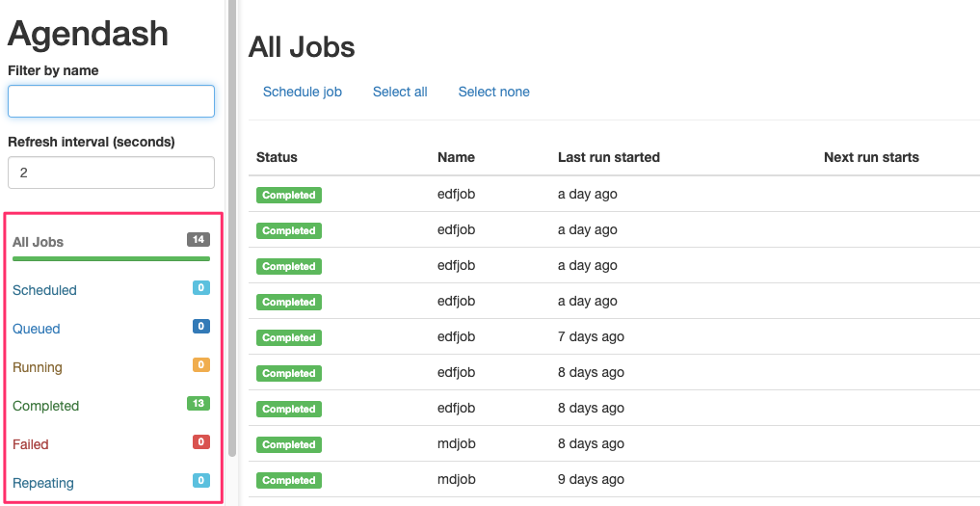
Task: Click the Completed count badge 13
Action: point(199,404)
